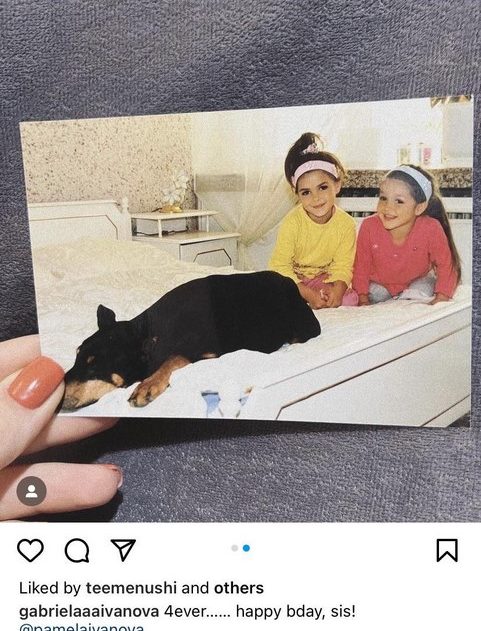
Task: Tap the orange-painted thumbnail holding the print
Action: tap(36, 382)
